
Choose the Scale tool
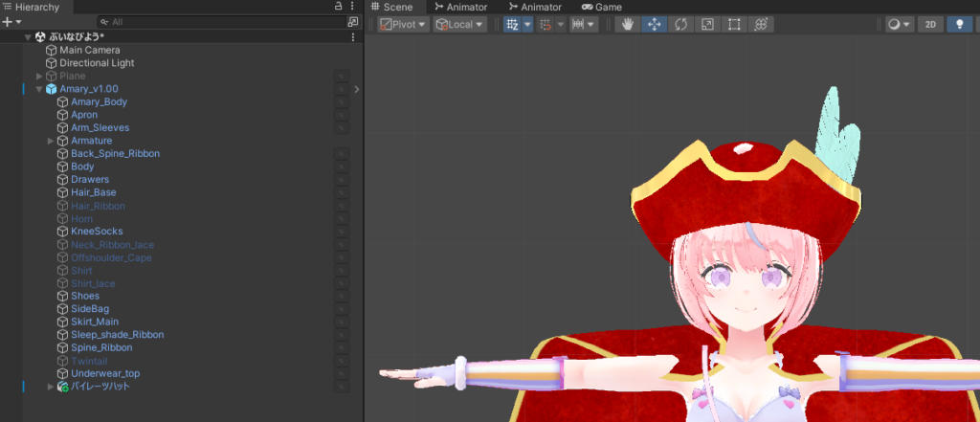coord(707,24)
